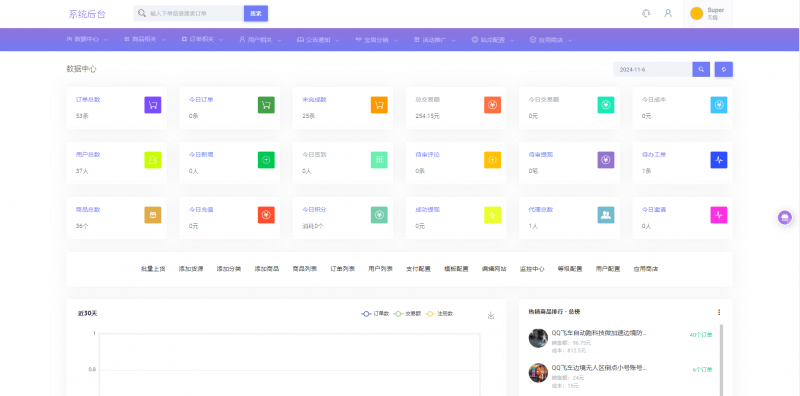This screenshot has height=396, width=800.
Task: Open the 添加分类 shortcut
Action: [229, 269]
